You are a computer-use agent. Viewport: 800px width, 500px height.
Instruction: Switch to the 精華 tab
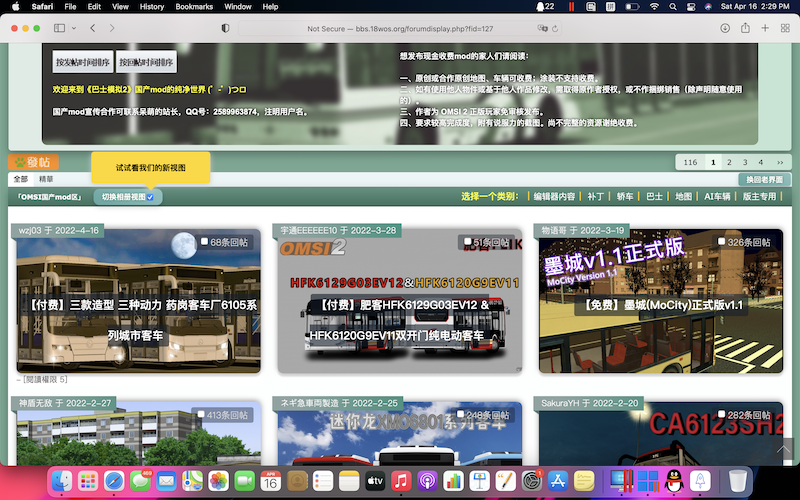47,178
